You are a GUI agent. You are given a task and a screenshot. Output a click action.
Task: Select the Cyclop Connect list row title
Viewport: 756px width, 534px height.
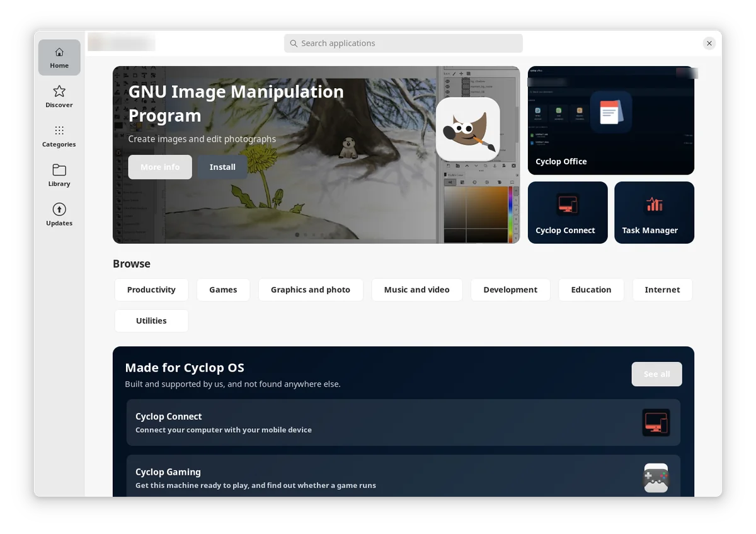(169, 416)
